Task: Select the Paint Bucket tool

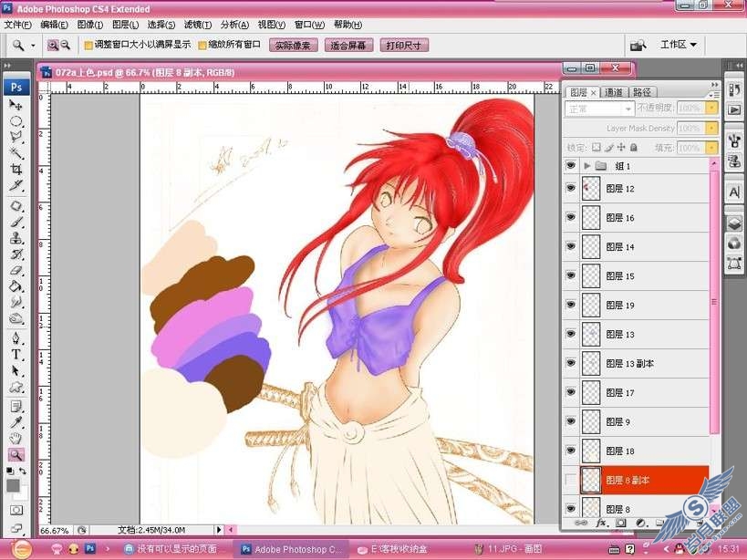Action: point(16,286)
